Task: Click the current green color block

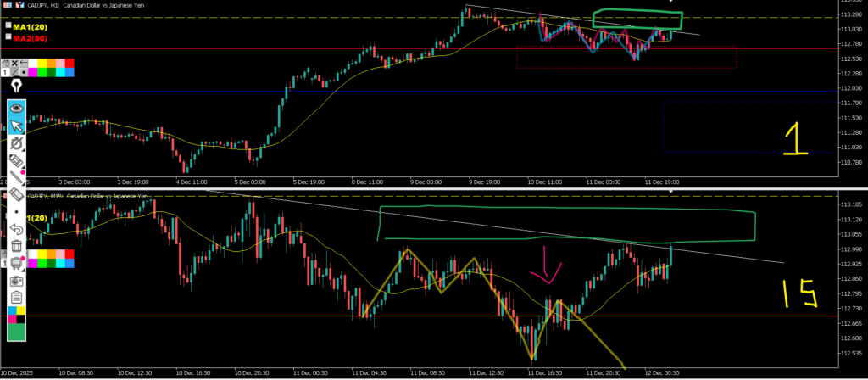Action: pyautogui.click(x=17, y=332)
